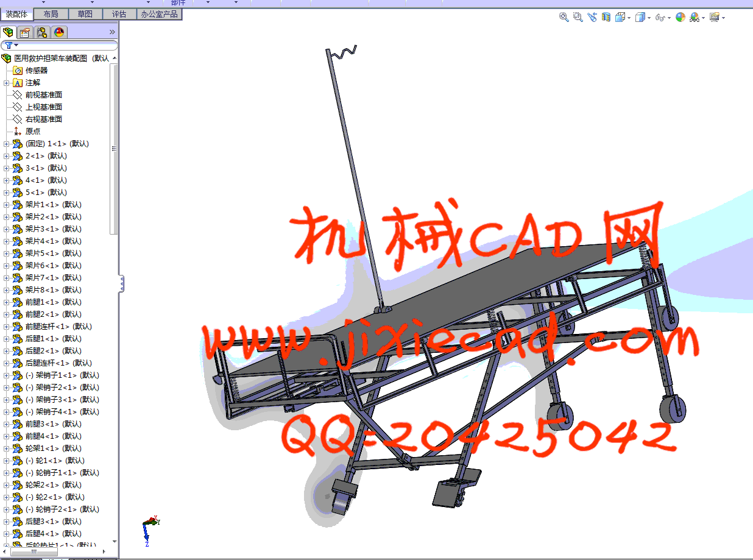Click the panel collapse handle on splitter
Screen dimensions: 753x560
[122, 283]
